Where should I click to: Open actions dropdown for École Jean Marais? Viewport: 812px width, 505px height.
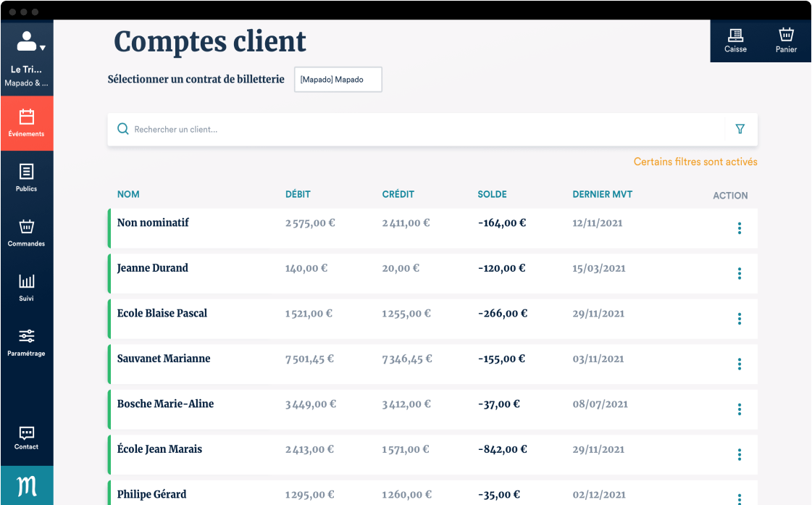pos(740,454)
